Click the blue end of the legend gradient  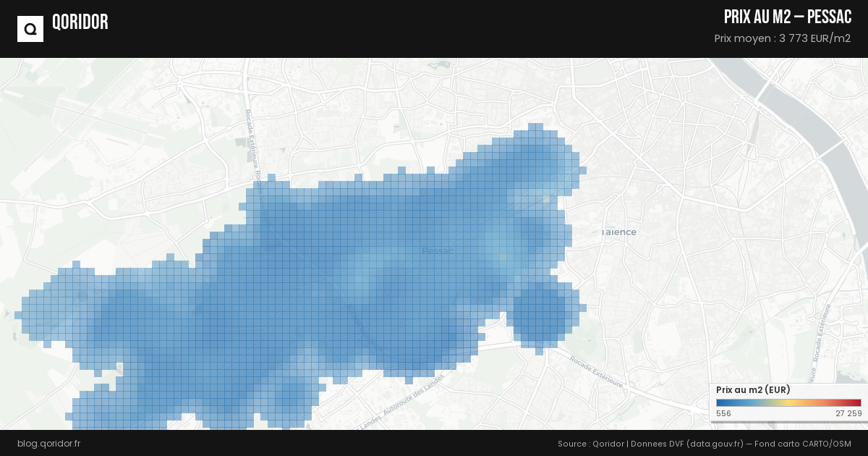(x=721, y=403)
